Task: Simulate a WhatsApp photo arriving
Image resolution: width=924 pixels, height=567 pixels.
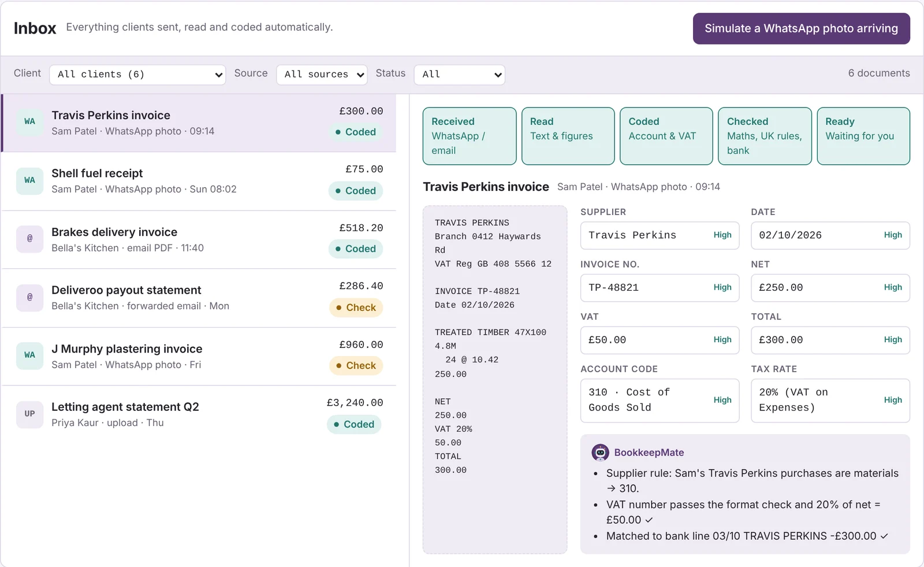Action: pyautogui.click(x=801, y=28)
